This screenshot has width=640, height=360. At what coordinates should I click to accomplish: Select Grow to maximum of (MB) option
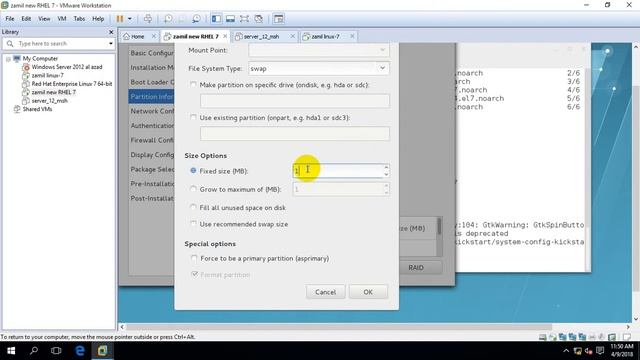click(193, 189)
